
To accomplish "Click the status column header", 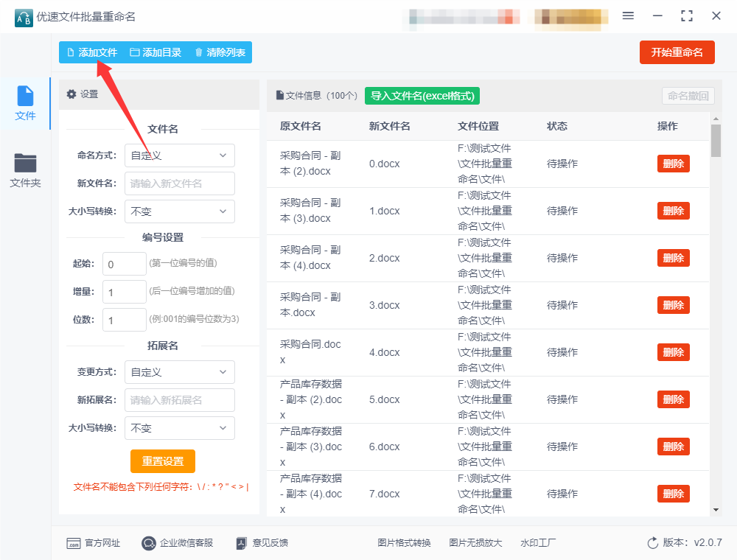I will [x=557, y=126].
